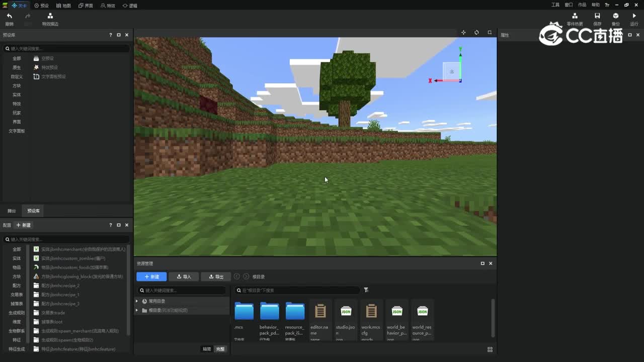The width and height of the screenshot is (644, 362).
Task: Open the 窗口 menu
Action: [x=569, y=5]
